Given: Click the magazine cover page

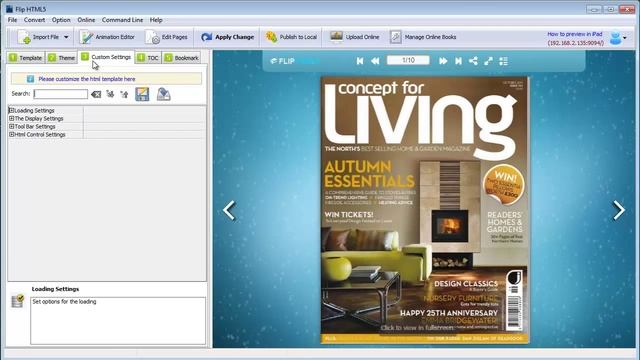Looking at the screenshot, I should coord(424,209).
